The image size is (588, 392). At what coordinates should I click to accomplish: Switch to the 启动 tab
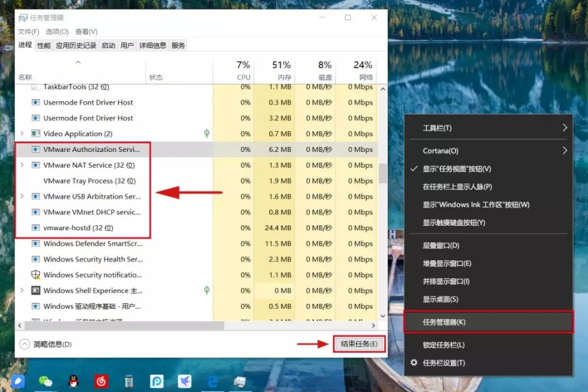click(x=108, y=45)
